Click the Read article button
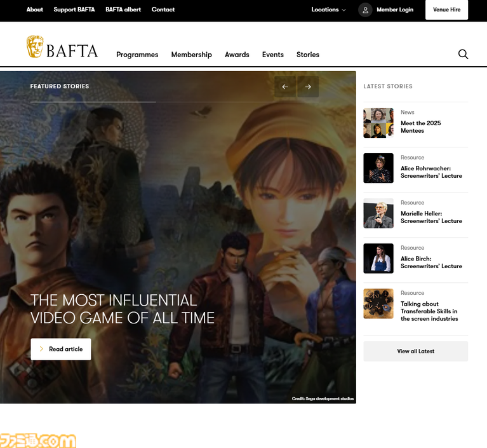 coord(61,349)
